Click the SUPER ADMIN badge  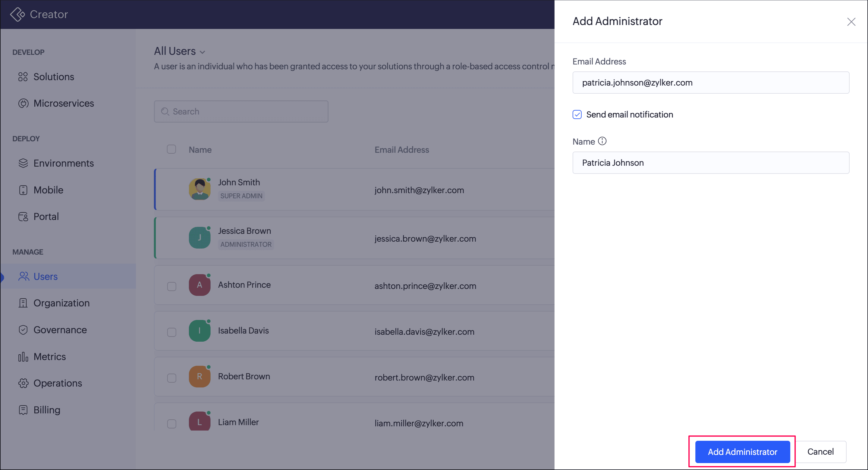241,196
